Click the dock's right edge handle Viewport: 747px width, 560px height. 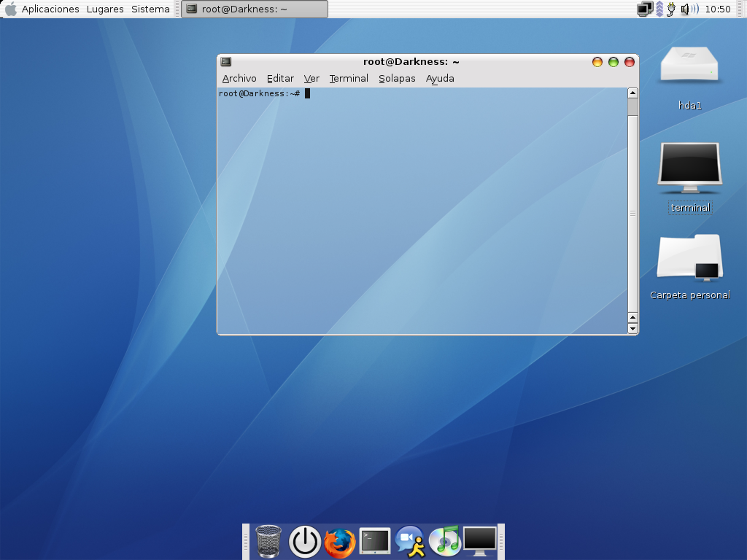pos(501,542)
